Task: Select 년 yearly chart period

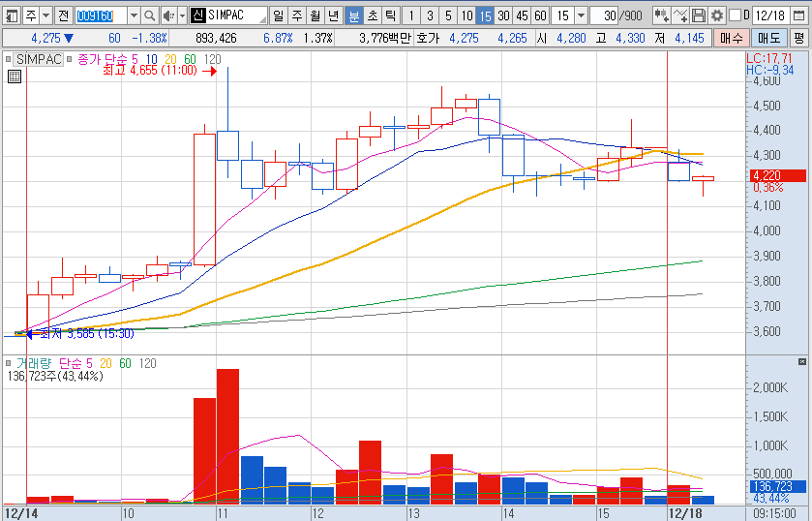Action: coord(334,15)
